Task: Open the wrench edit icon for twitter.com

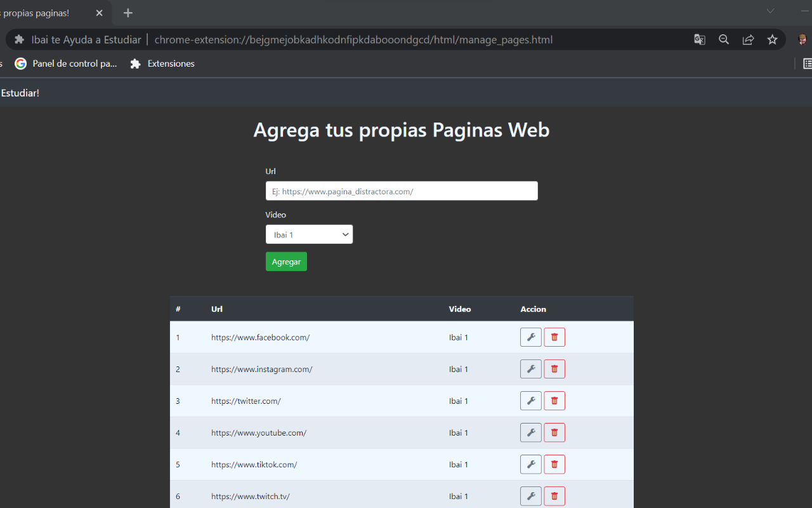Action: click(x=531, y=400)
